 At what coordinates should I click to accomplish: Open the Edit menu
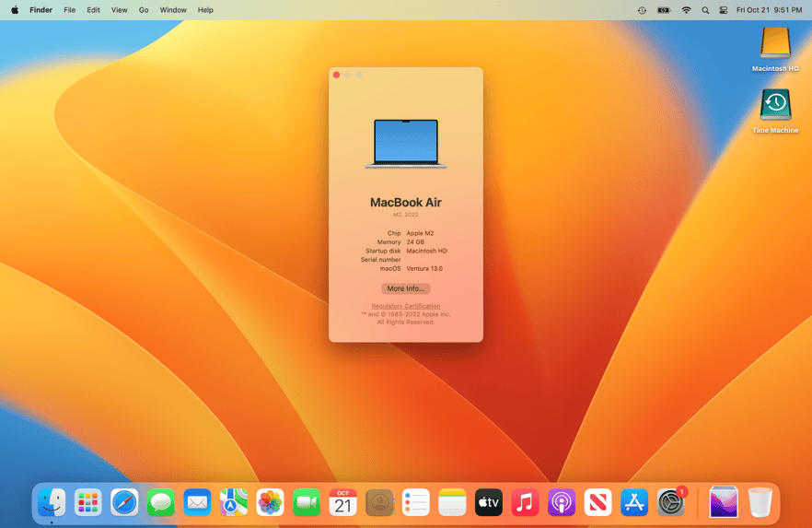93,10
